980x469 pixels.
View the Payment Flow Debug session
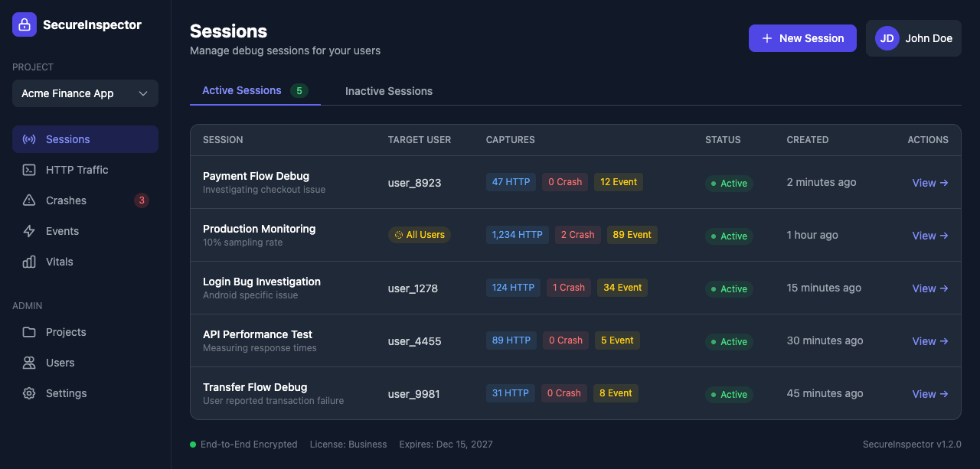click(x=930, y=183)
